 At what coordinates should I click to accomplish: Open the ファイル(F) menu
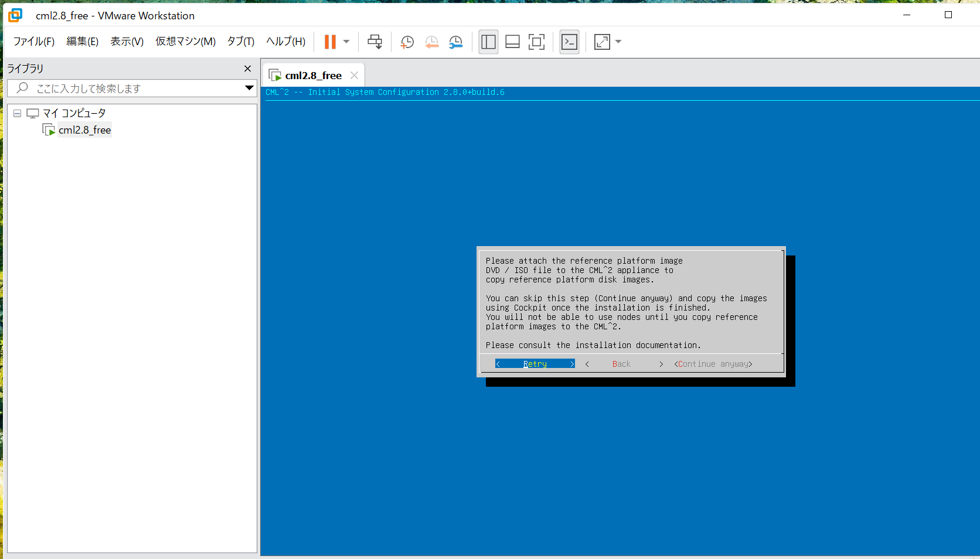click(x=34, y=42)
